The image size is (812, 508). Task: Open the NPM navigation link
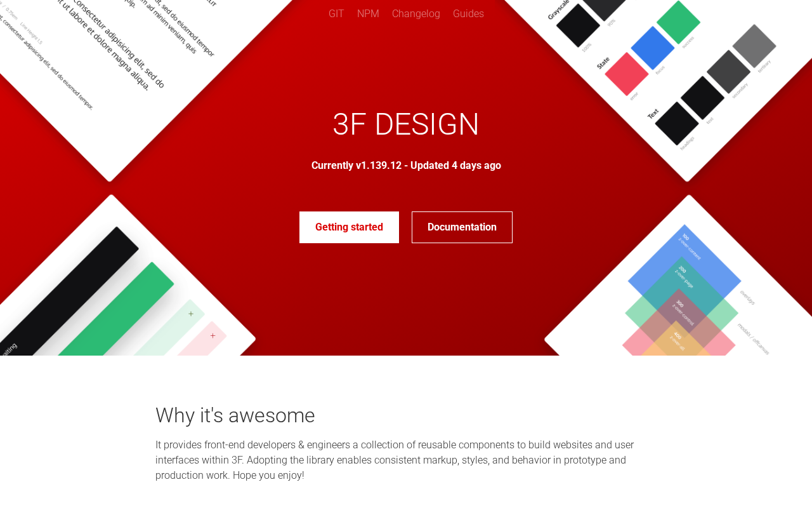tap(368, 14)
